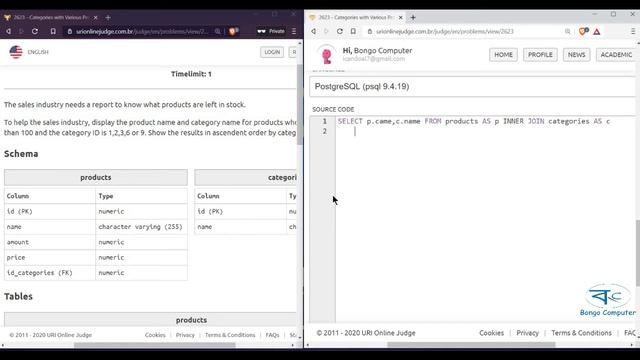Click the 'products' schema table header
This screenshot has height=360, width=640.
96,178
